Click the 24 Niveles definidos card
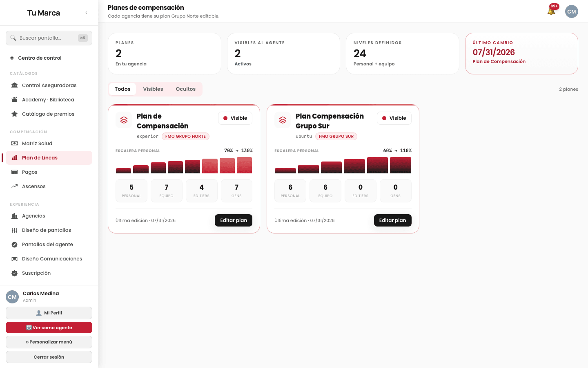 pos(403,54)
